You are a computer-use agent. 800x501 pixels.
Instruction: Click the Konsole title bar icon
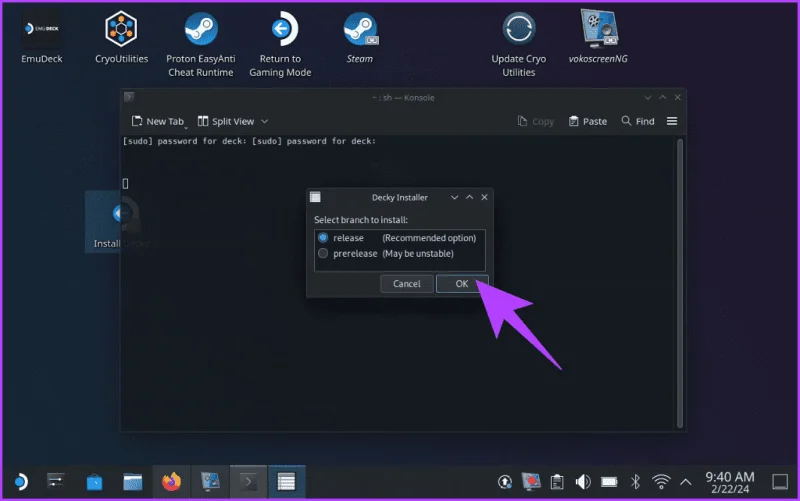[x=129, y=96]
